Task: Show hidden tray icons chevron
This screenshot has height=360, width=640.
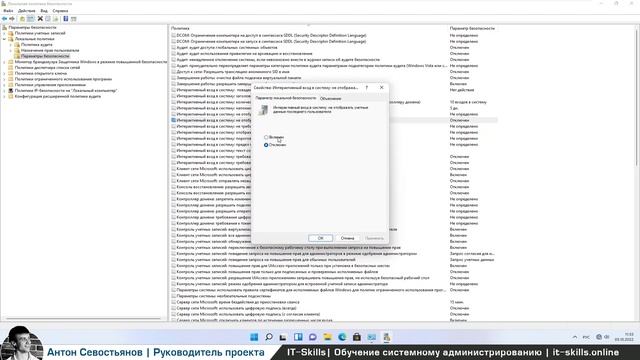Action: [x=575, y=337]
